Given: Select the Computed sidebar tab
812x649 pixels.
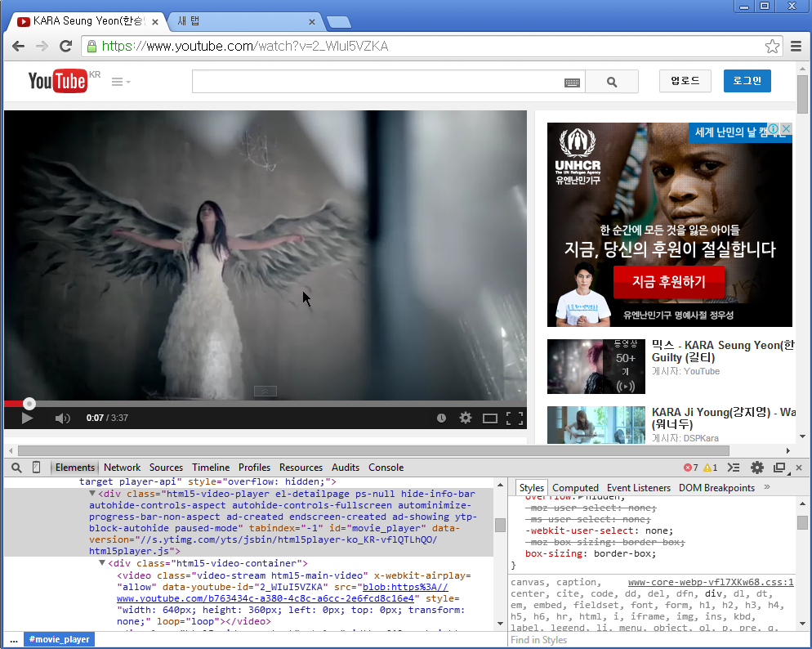Looking at the screenshot, I should coord(575,488).
